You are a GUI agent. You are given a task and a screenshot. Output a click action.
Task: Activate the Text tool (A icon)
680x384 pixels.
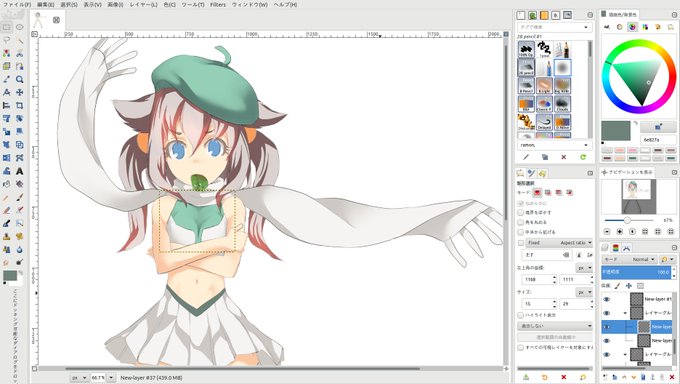(x=20, y=171)
